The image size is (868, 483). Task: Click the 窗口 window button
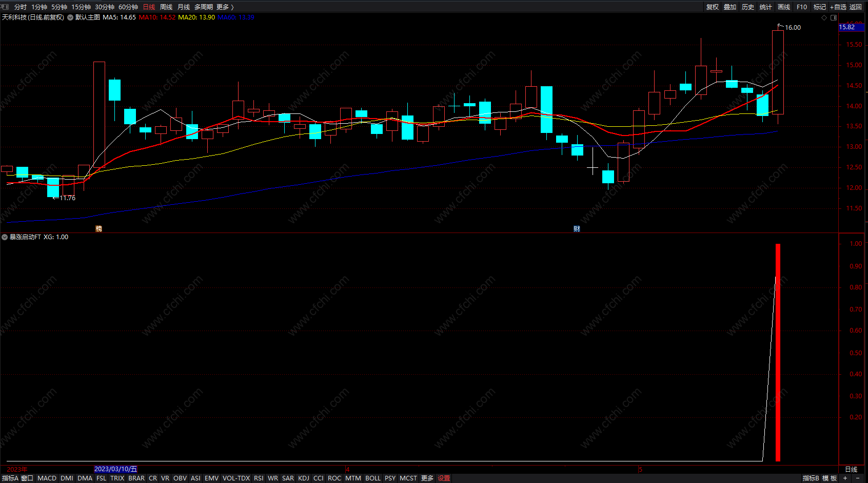27,478
